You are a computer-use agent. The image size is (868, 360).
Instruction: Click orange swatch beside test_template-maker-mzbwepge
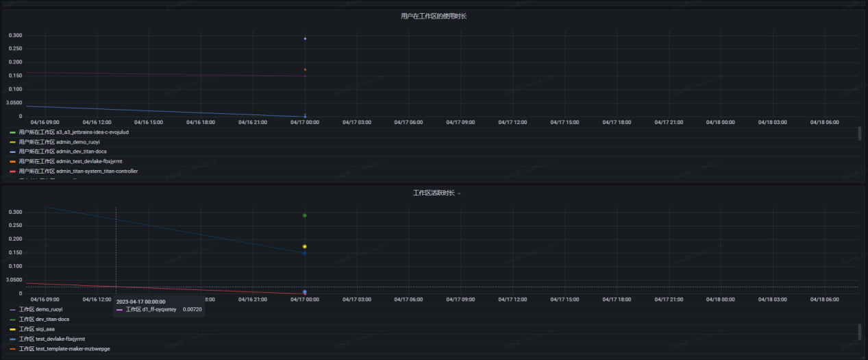tap(12, 349)
